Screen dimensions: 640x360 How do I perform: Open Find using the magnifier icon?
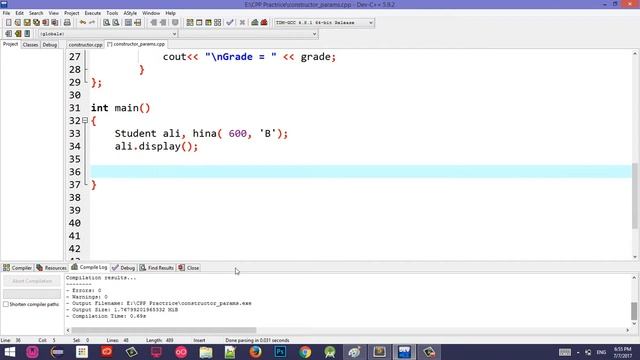click(x=107, y=23)
